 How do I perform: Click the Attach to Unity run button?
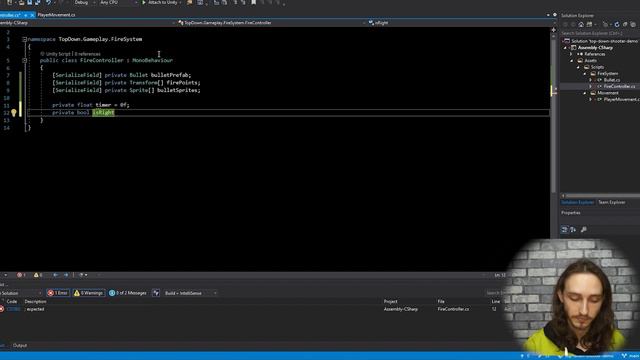coord(160,2)
